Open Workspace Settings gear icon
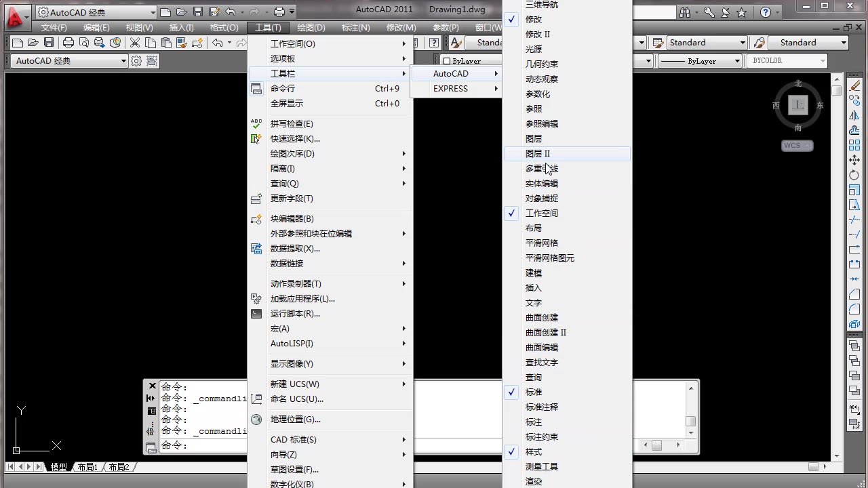868x488 pixels. point(136,61)
